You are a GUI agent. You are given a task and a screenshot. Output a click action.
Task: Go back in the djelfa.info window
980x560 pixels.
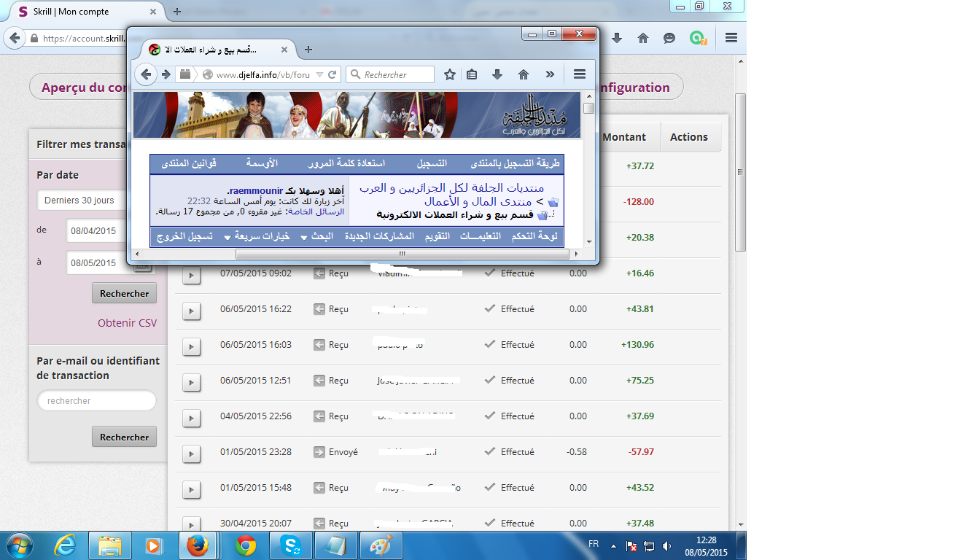[147, 74]
